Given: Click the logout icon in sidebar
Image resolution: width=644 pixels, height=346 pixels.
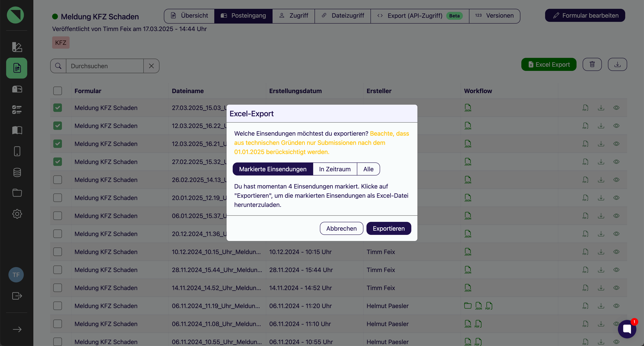Looking at the screenshot, I should [x=17, y=296].
